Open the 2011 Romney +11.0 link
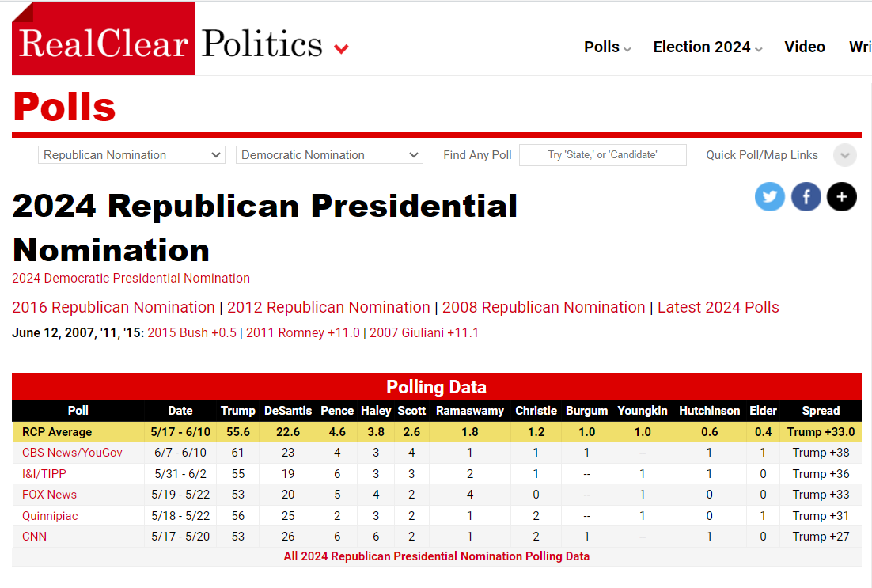 click(x=303, y=333)
